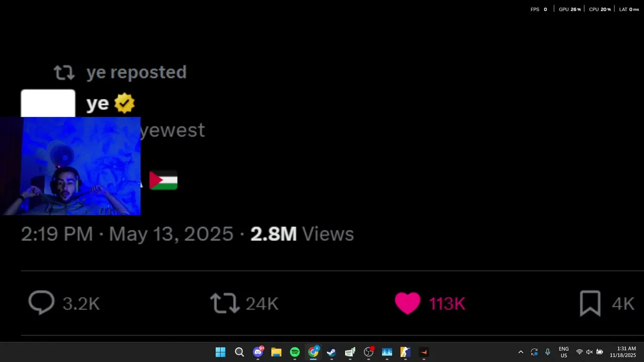This screenshot has width=644, height=362.
Task: Open File Explorer from the taskbar
Action: (276, 352)
